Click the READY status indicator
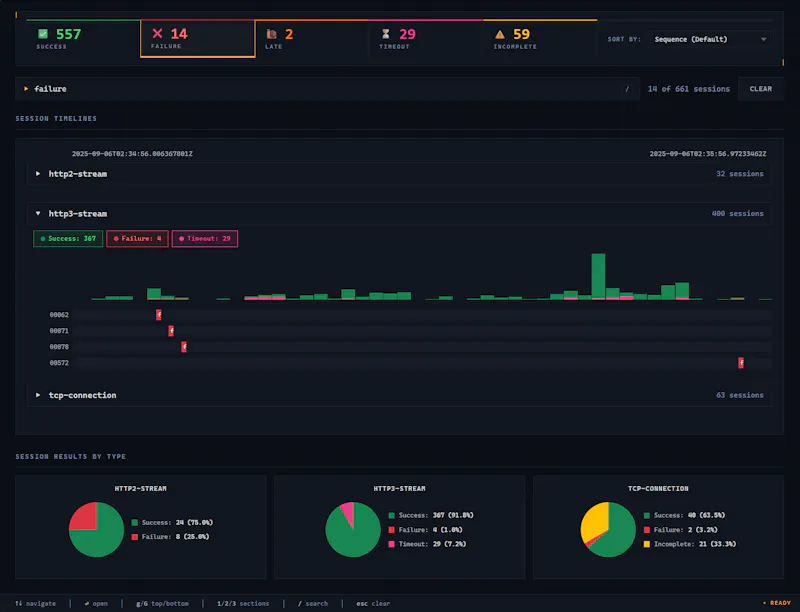800x612 pixels. [777, 603]
